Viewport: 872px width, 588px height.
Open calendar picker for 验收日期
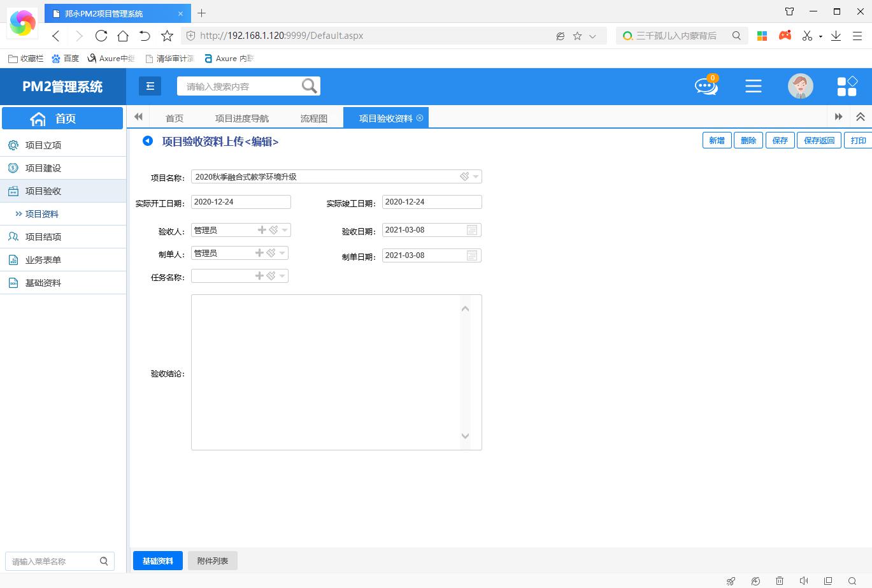coord(472,230)
